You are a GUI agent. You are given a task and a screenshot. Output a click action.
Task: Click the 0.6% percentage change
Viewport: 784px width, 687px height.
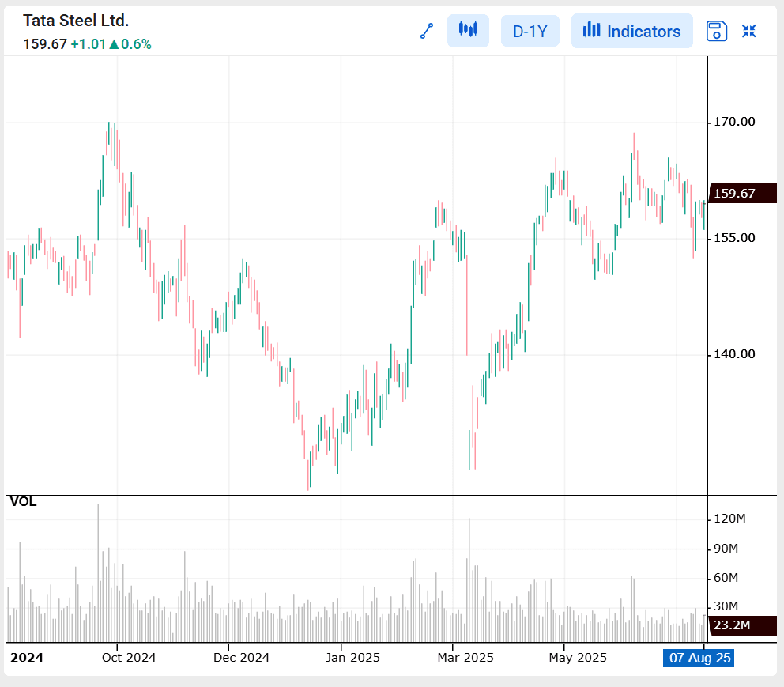click(x=136, y=44)
